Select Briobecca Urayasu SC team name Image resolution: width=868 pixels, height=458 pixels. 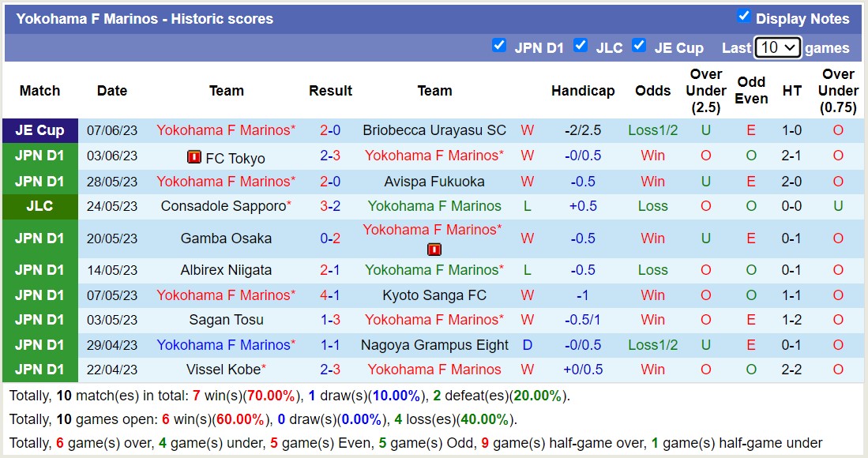(434, 130)
